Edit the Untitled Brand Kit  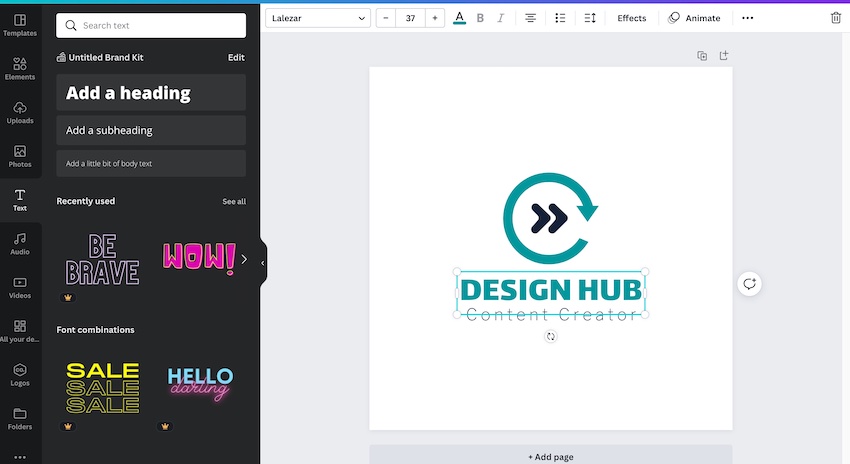pos(236,57)
